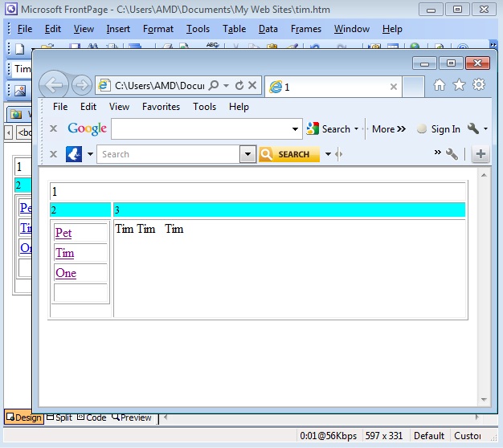Follow the Pet hyperlink
This screenshot has width=503, height=448.
click(x=63, y=233)
